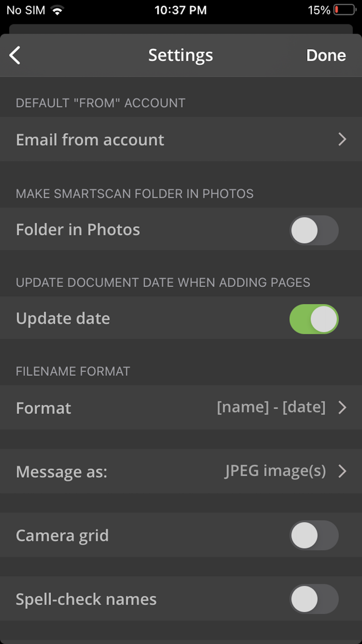Click the chevron beside Format
This screenshot has width=362, height=644.
pos(342,407)
